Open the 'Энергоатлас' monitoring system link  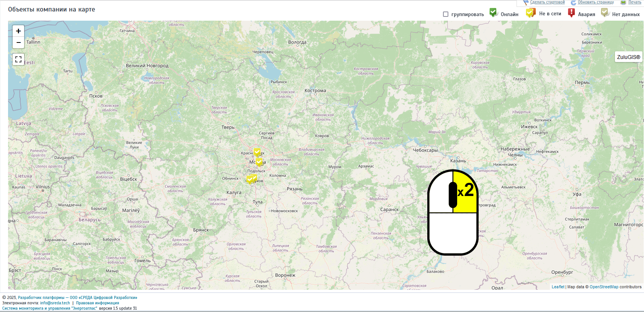pyautogui.click(x=50, y=308)
